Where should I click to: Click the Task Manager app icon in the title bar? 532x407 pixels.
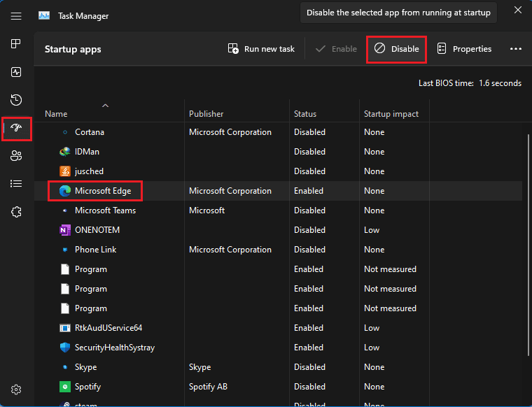coord(44,15)
